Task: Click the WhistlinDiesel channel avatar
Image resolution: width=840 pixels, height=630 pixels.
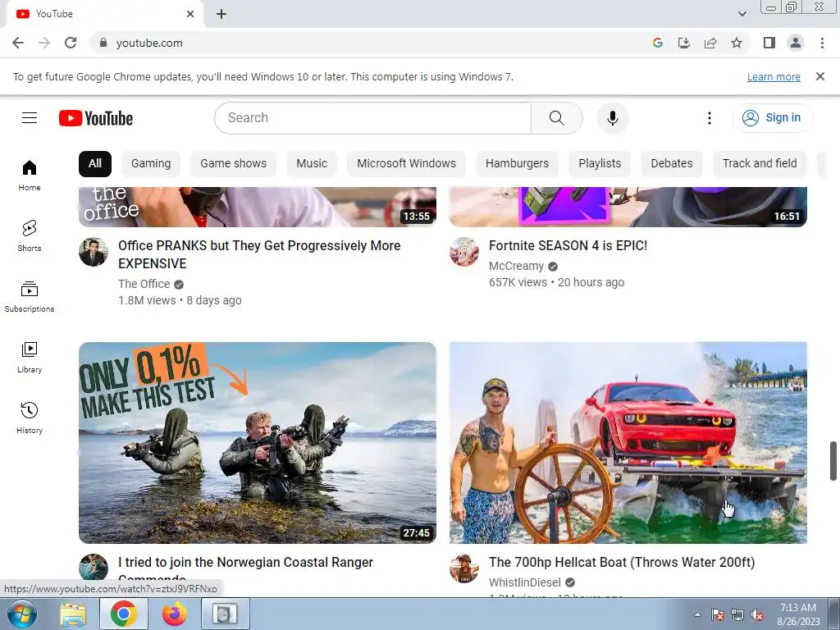Action: coord(464,568)
